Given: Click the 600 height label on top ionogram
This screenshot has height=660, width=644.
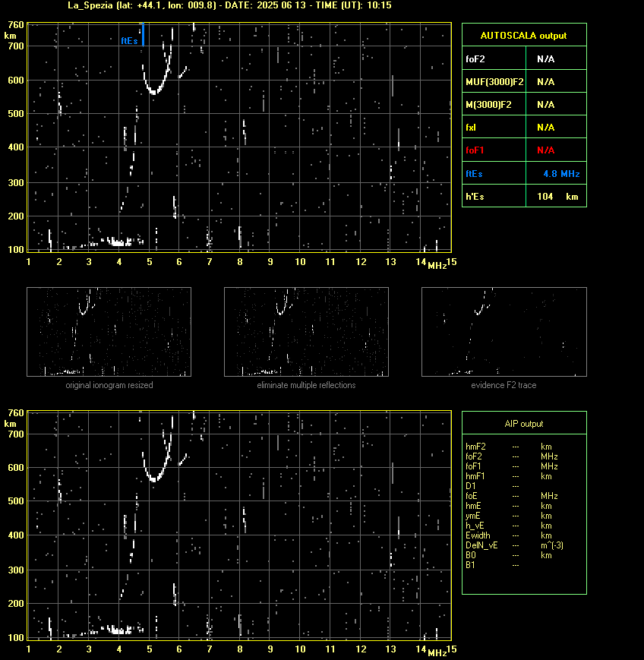Looking at the screenshot, I should [16, 81].
